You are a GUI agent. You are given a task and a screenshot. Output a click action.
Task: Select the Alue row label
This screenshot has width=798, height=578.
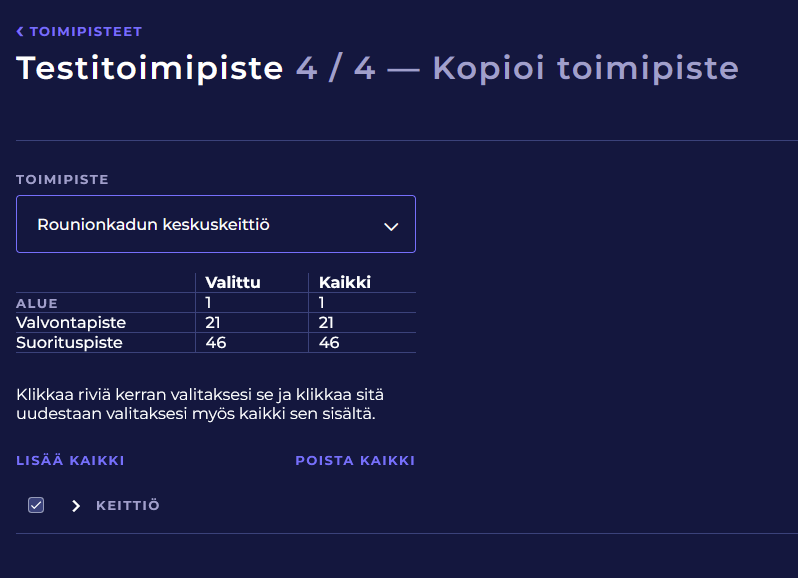point(37,303)
